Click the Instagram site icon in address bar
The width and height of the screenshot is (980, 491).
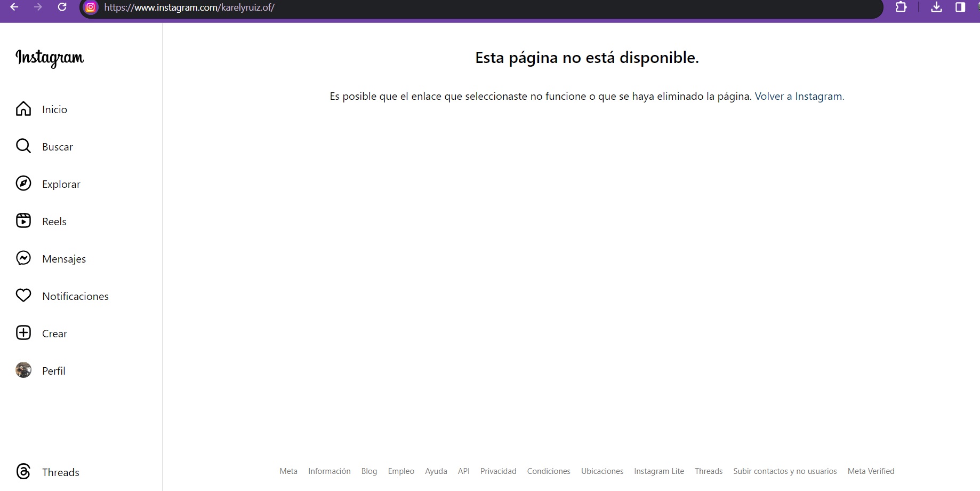click(x=91, y=7)
